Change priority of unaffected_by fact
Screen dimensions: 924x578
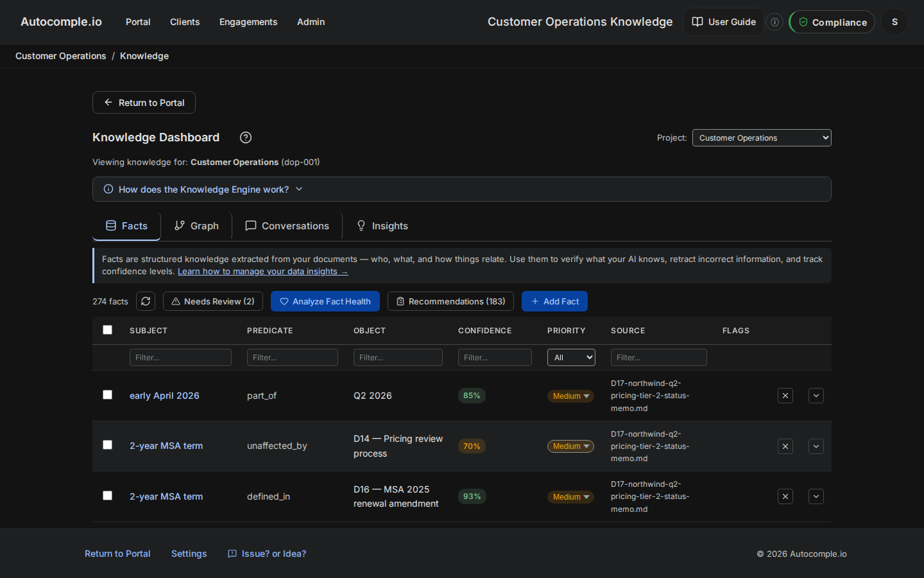[x=570, y=446]
